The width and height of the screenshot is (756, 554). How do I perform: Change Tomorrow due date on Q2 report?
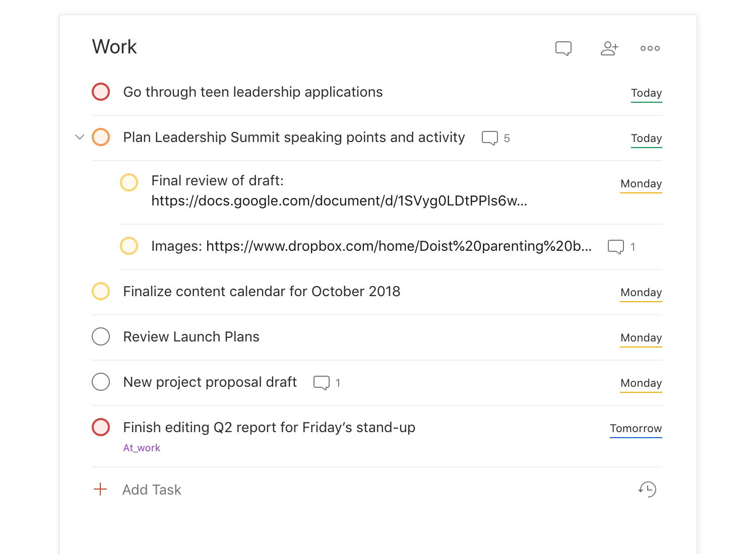636,429
